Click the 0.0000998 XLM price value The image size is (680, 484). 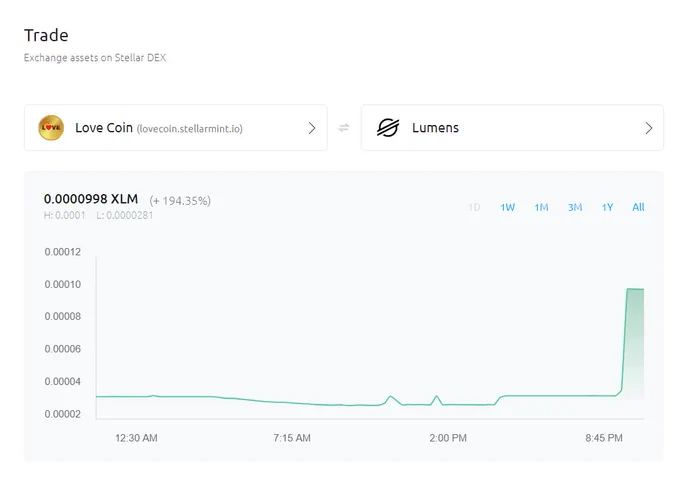pos(91,199)
